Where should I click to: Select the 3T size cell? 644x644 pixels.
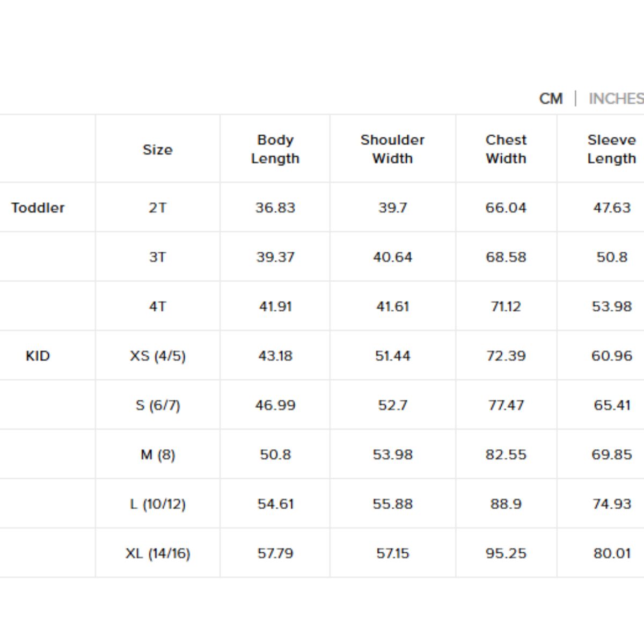click(x=157, y=257)
